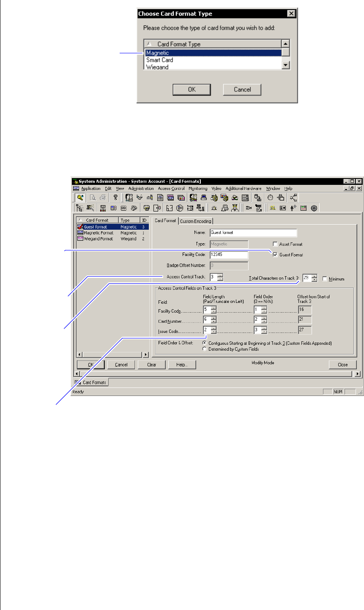Screen dimensions: 364x610
Task: Click OK in the Card Formats window
Action: (90, 365)
